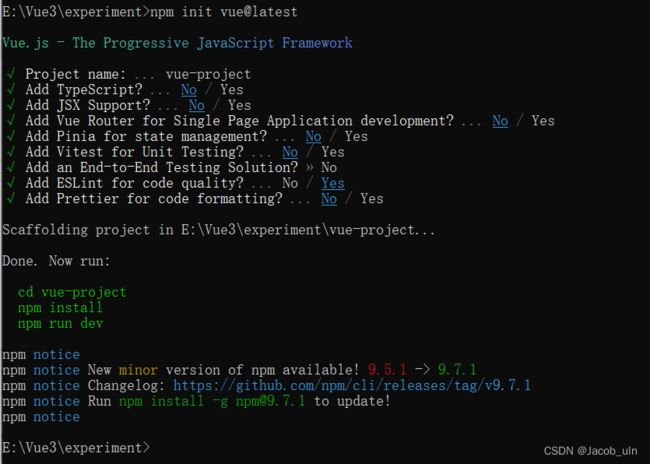Viewport: 650px width, 464px height.
Task: Click the final E:\Vue3\experiment> prompt line
Action: [76, 448]
